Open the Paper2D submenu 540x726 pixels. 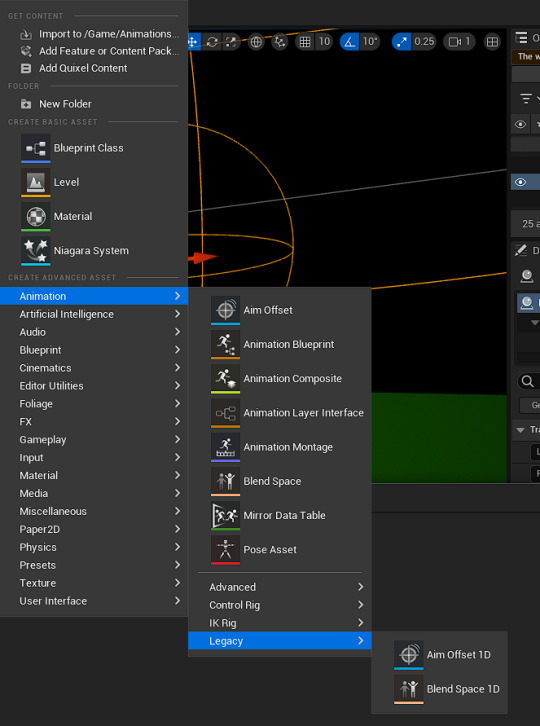94,530
